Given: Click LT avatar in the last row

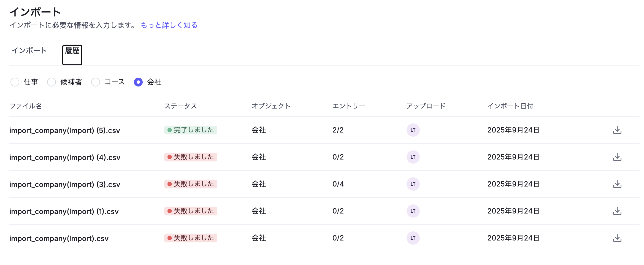Looking at the screenshot, I should click(x=413, y=238).
